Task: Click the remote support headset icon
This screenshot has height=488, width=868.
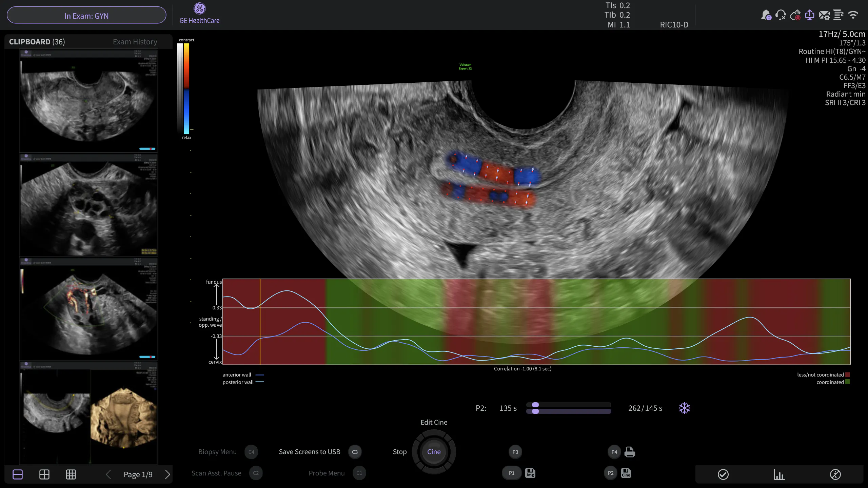Action: tap(781, 15)
